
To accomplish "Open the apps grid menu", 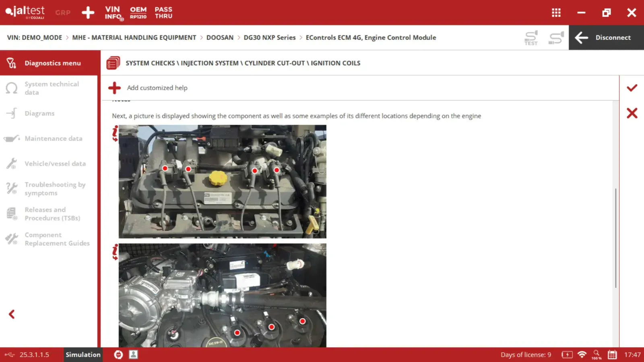I will [556, 13].
